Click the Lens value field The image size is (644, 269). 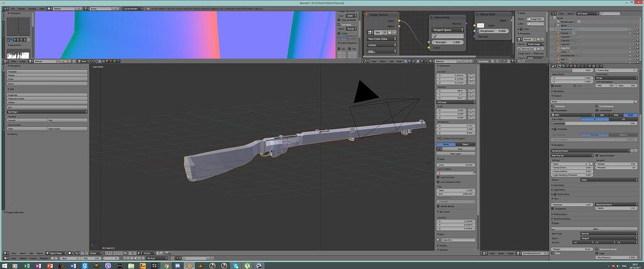click(456, 165)
